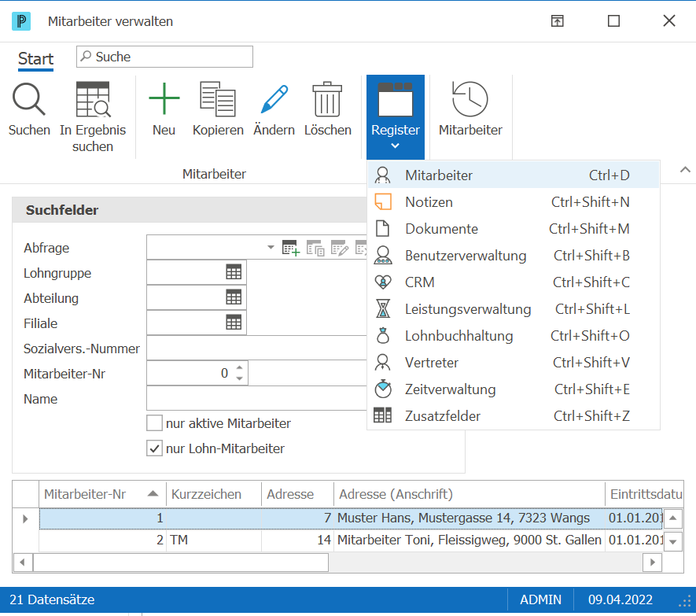The width and height of the screenshot is (696, 616).
Task: Click Eintrittsdatum column header
Action: click(644, 494)
